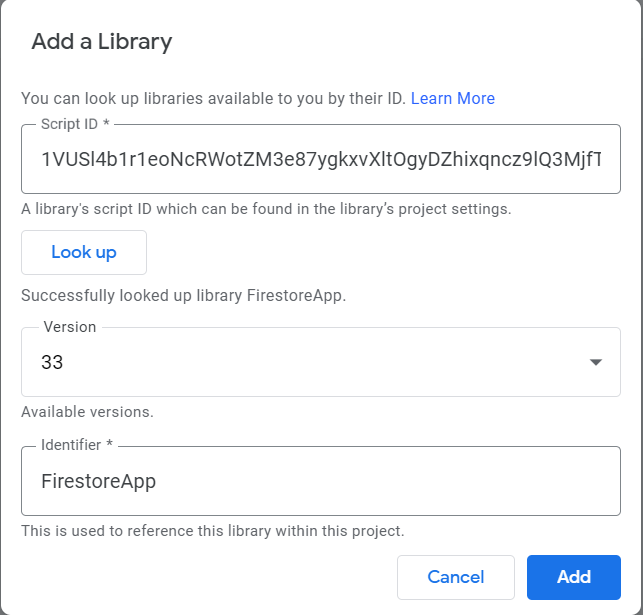Image resolution: width=643 pixels, height=615 pixels.
Task: Click the "Successfully looked up library" message
Action: coord(182,295)
